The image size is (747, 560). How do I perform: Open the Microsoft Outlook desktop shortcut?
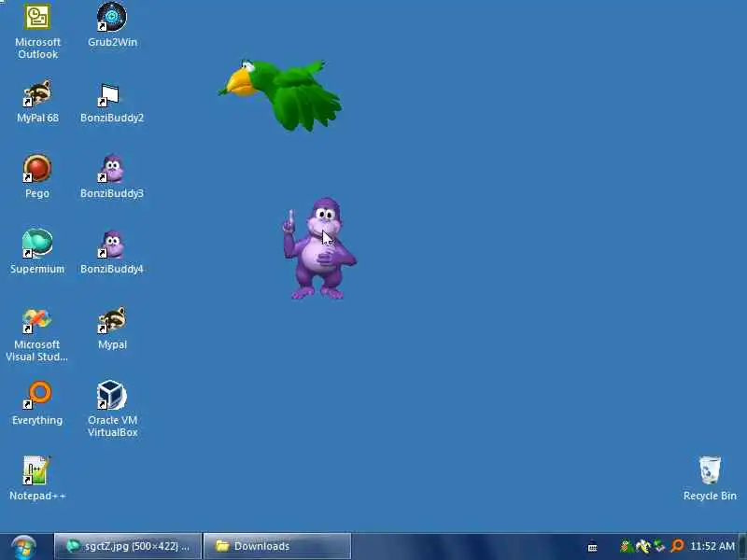pyautogui.click(x=37, y=31)
